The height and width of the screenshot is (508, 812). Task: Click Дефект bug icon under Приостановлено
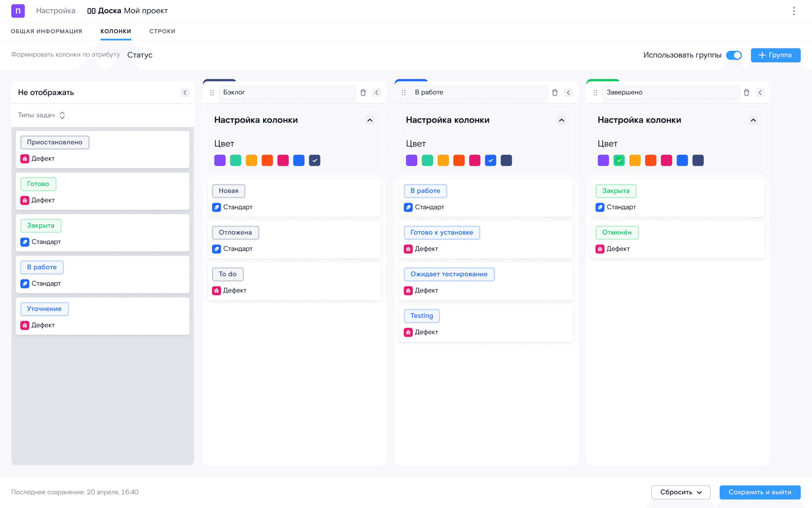25,159
